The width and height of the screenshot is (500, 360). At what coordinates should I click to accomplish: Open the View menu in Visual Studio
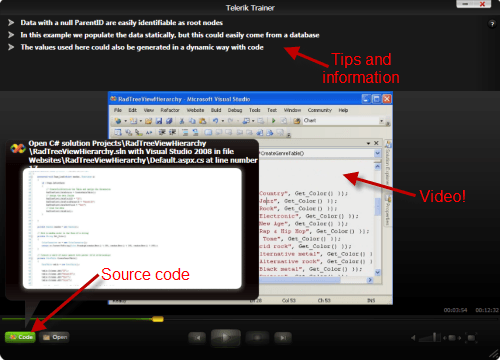coord(149,110)
